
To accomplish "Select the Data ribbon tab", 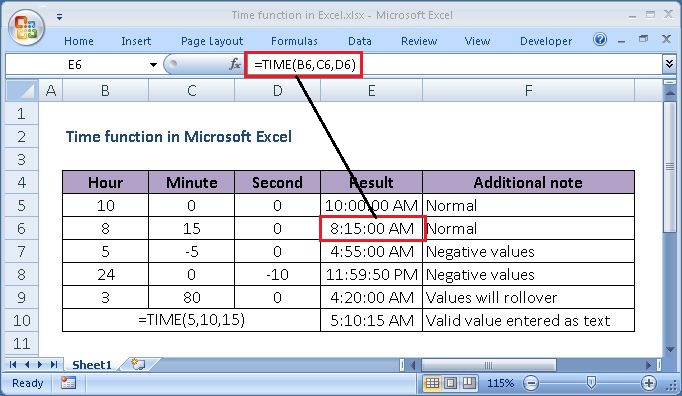I will (x=360, y=41).
